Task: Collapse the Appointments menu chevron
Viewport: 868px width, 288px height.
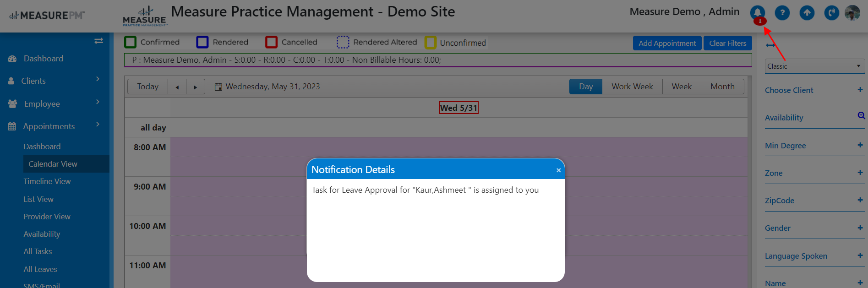Action: coord(98,125)
